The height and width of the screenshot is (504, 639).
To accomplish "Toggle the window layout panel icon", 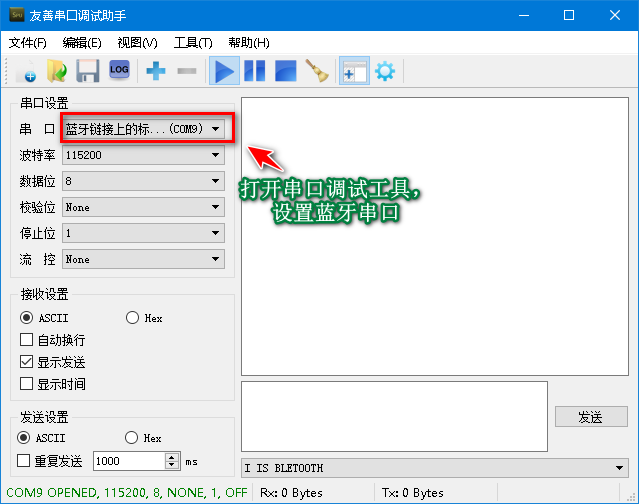I will tap(355, 71).
